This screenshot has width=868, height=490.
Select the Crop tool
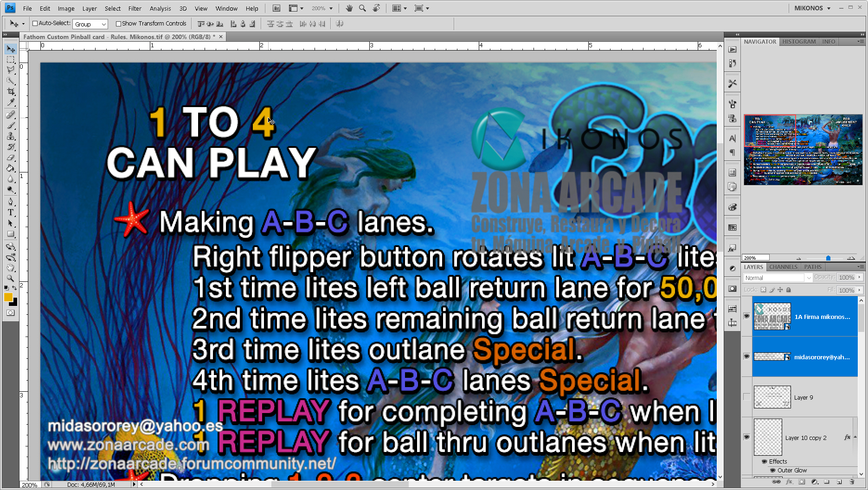coord(11,92)
